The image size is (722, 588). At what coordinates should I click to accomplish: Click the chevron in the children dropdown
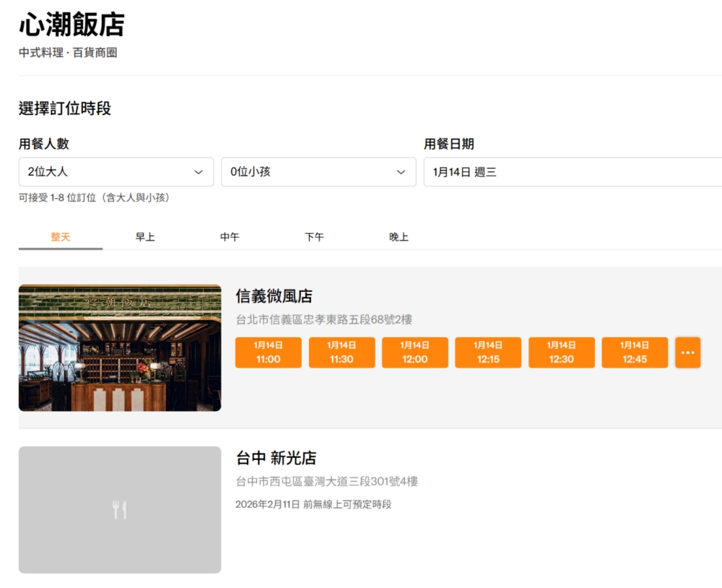401,172
